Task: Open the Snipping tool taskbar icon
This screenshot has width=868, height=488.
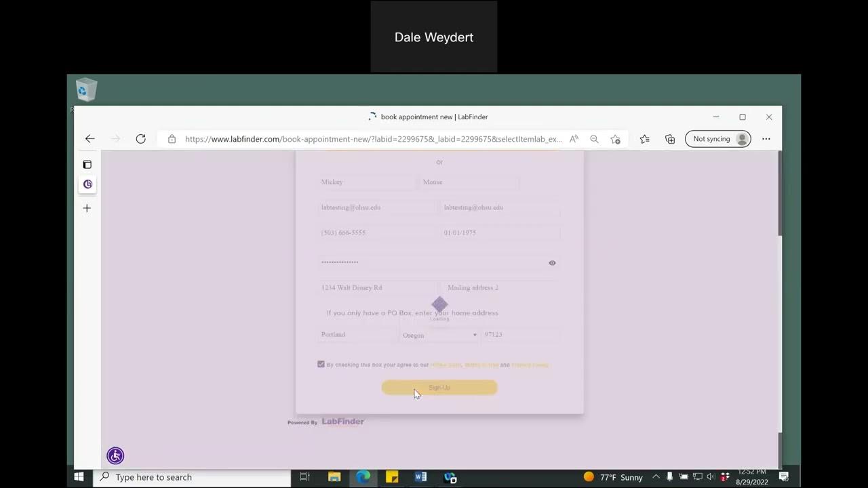Action: pos(450,477)
